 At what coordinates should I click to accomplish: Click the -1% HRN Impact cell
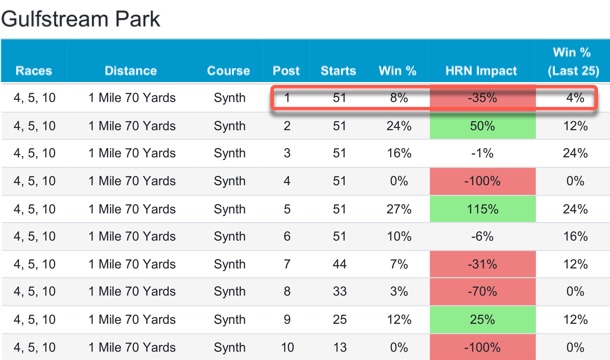tap(482, 153)
